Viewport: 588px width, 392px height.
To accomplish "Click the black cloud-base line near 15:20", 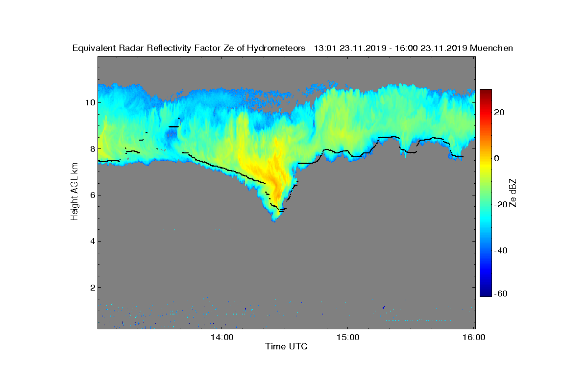I will [390, 137].
